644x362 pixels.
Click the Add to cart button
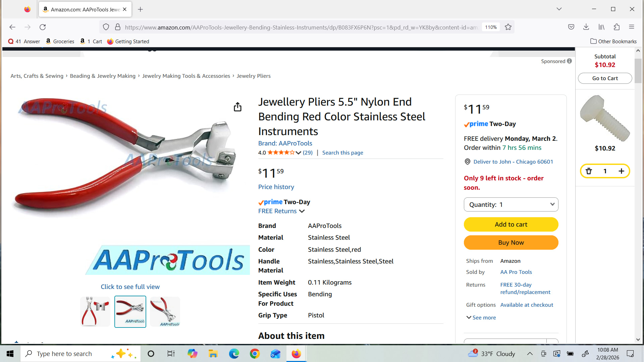click(511, 225)
